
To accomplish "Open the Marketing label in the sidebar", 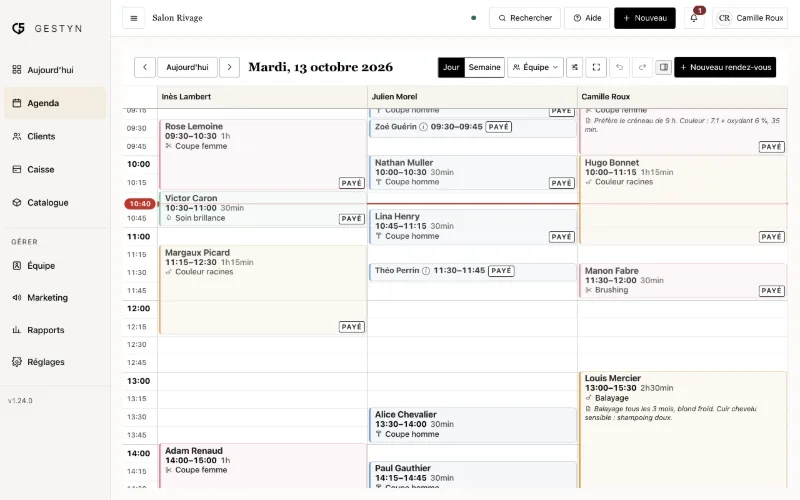I will [47, 297].
